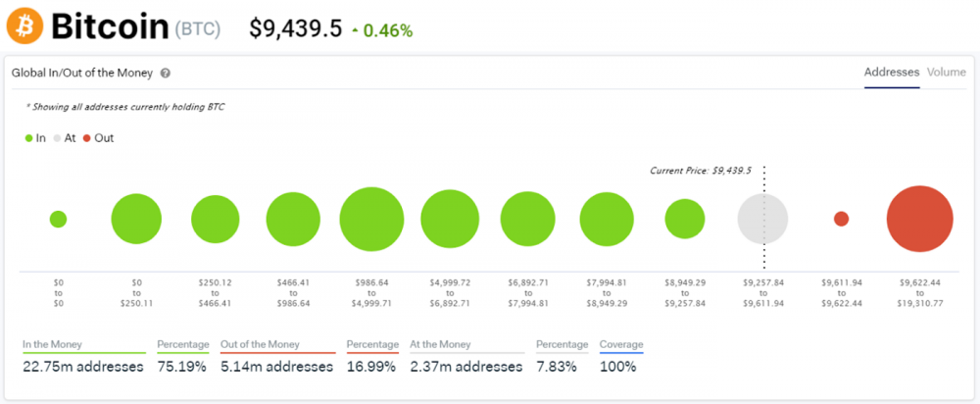Select the Addresses tab
This screenshot has width=980, height=404.
(x=891, y=72)
